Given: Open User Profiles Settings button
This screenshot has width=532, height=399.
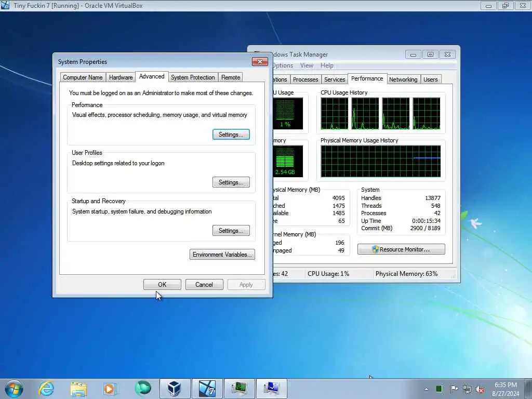Looking at the screenshot, I should [231, 182].
